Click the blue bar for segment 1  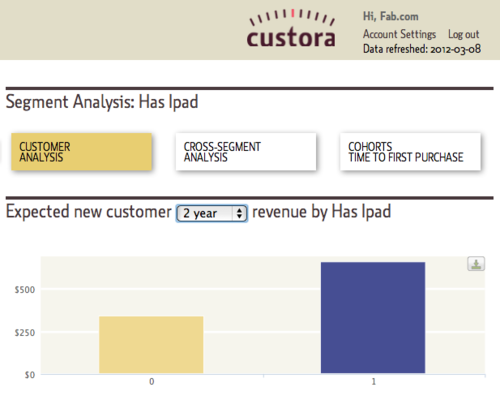(x=373, y=318)
